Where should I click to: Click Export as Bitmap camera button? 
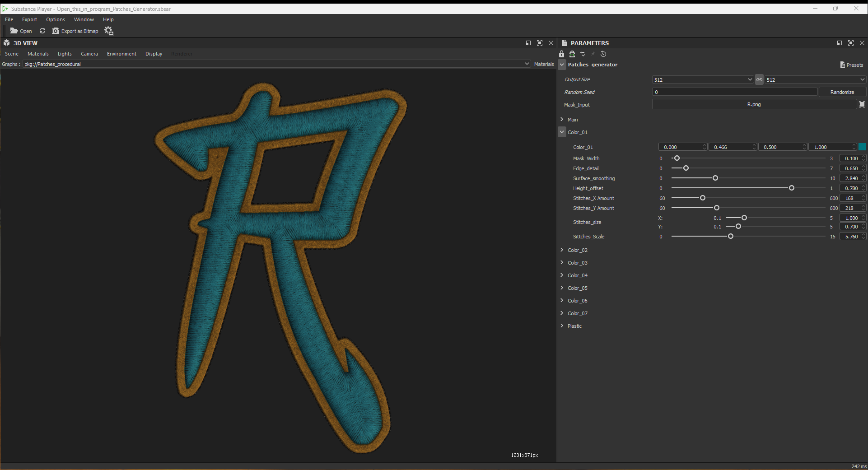click(75, 31)
